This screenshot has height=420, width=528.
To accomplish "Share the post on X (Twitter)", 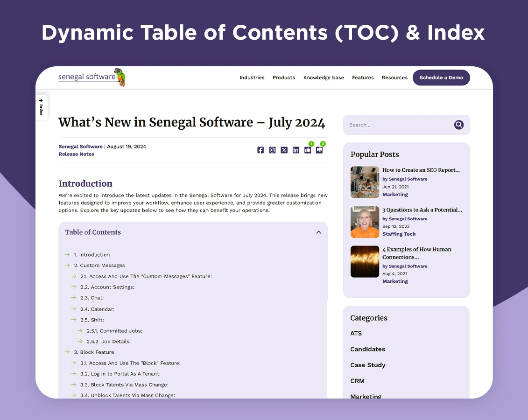I will (284, 150).
